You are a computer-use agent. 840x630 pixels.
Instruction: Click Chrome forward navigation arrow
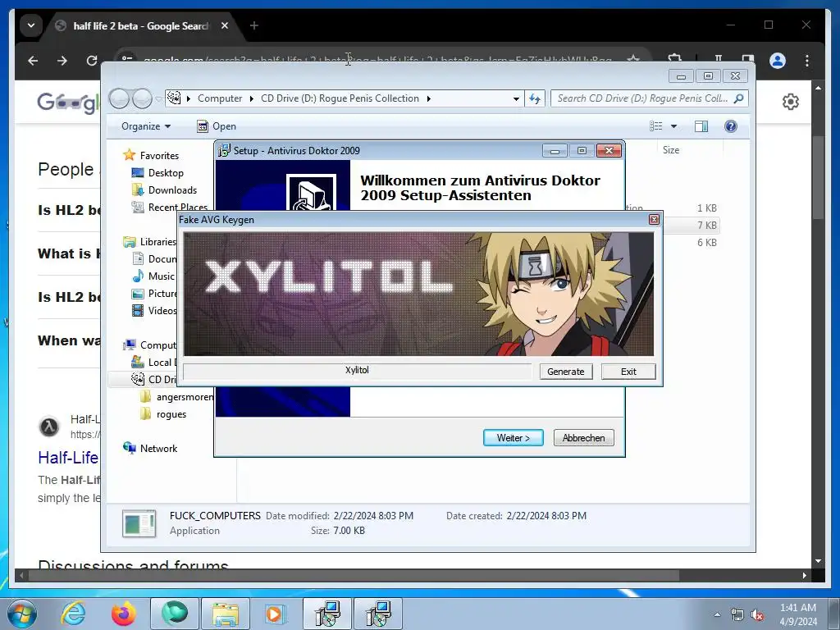tap(62, 61)
